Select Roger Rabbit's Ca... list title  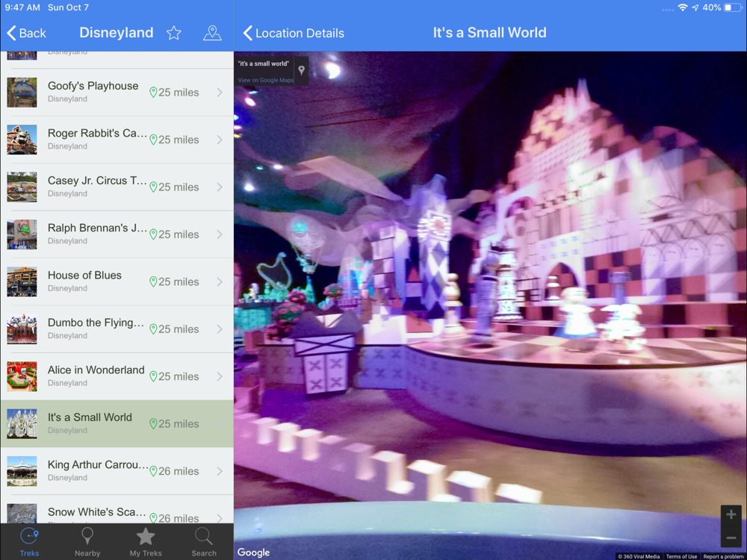[x=97, y=134]
